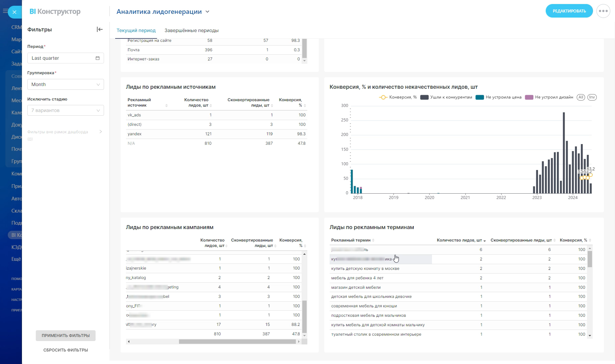Viewport: 615px width, 364px height.
Task: Collapse the Фильтры panel with the arrow icon
Action: click(x=100, y=29)
